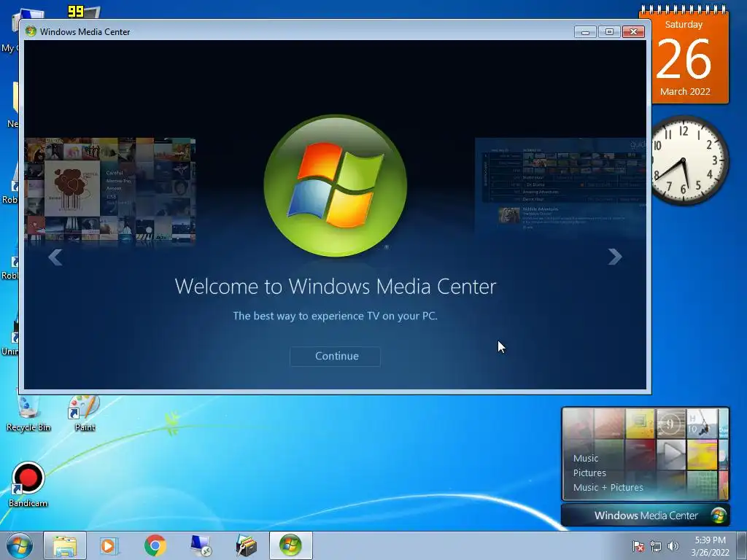Open Windows Explorer from the taskbar

65,545
